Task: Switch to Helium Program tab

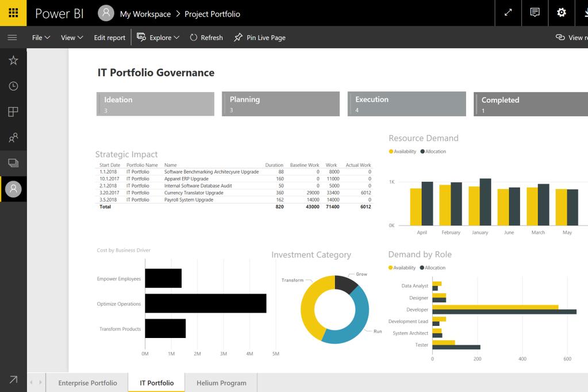Action: click(x=221, y=383)
